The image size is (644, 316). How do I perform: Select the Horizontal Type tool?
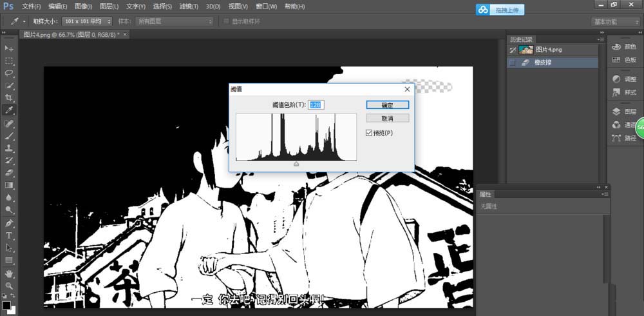tap(9, 236)
